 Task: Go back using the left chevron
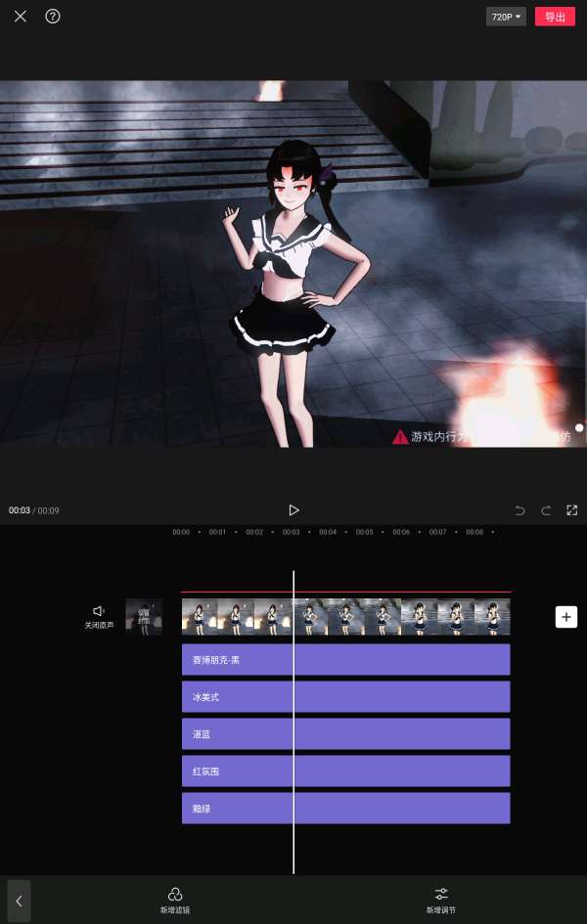click(x=19, y=901)
